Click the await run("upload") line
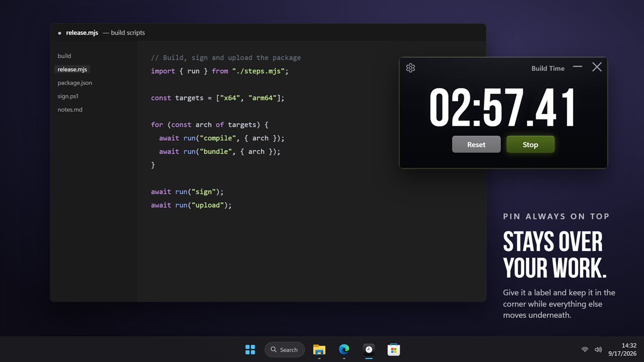Image resolution: width=644 pixels, height=362 pixels. pos(191,205)
